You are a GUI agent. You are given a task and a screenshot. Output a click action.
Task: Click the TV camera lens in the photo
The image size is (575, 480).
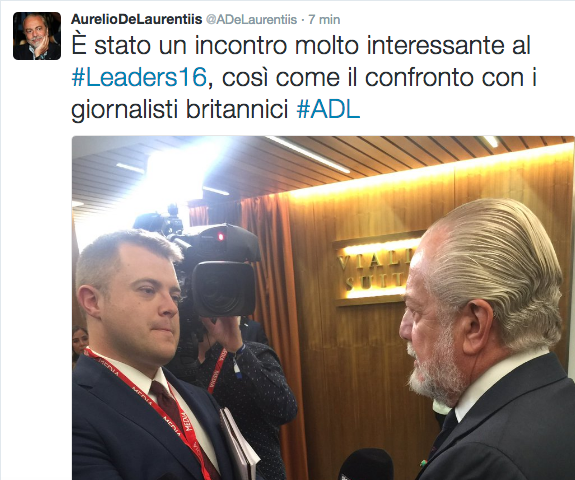coord(223,289)
